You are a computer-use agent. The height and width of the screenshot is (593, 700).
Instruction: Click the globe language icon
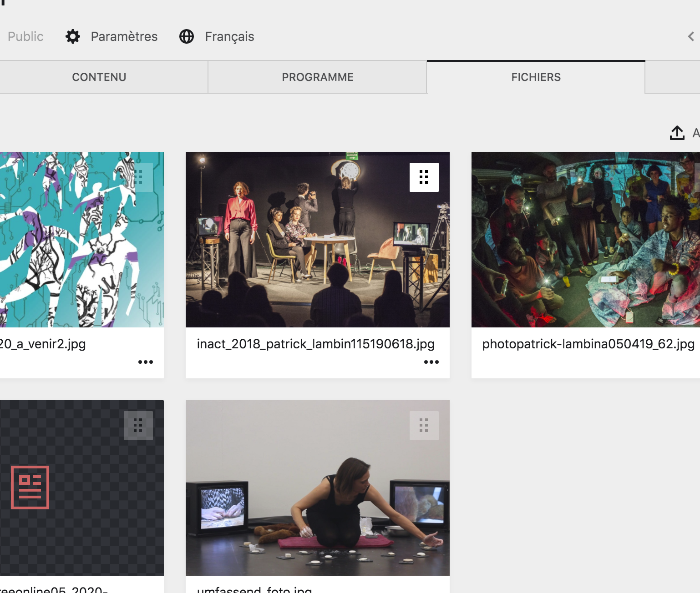(x=187, y=36)
